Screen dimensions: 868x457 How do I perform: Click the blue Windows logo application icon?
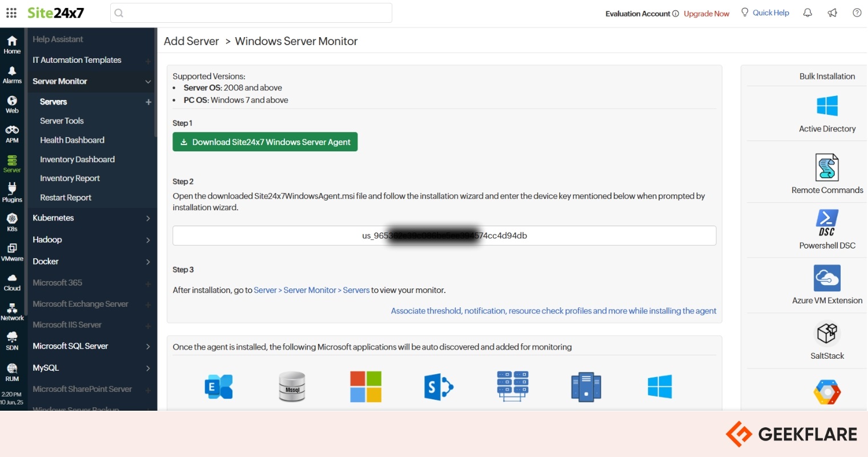(660, 387)
